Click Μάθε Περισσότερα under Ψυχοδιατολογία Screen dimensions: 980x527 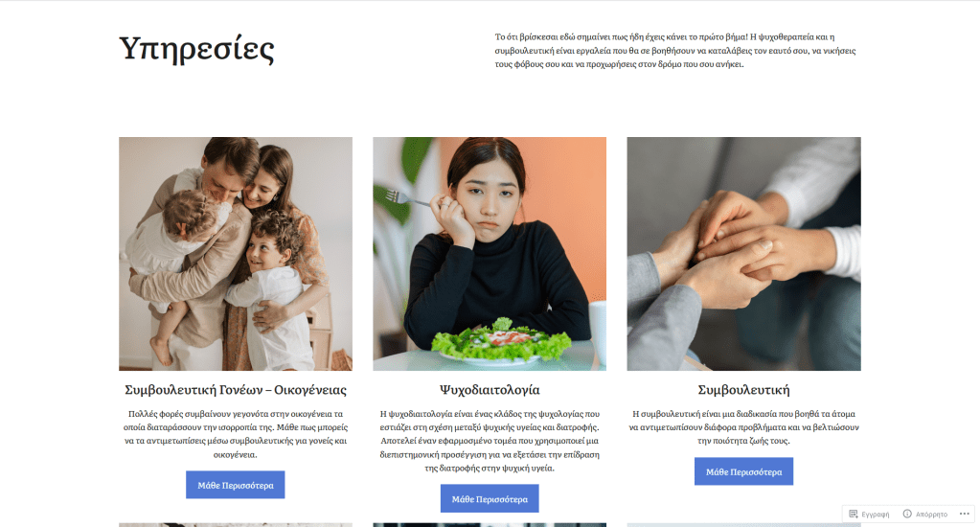(490, 499)
